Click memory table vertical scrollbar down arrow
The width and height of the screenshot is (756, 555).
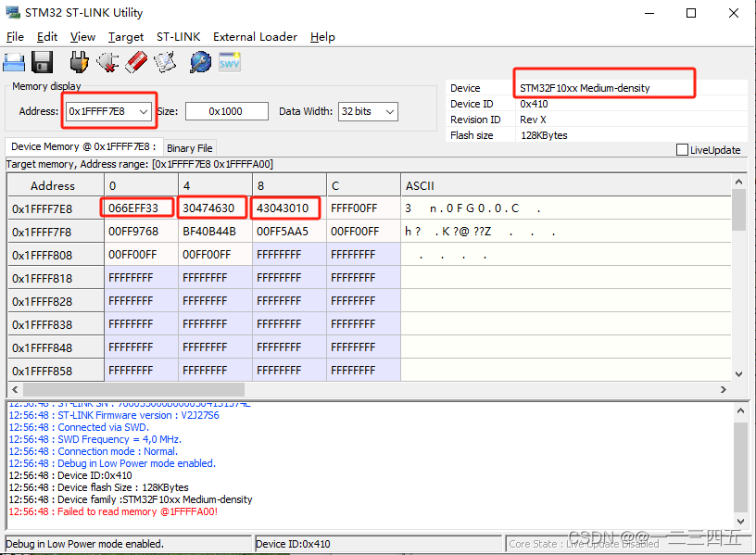[x=738, y=373]
